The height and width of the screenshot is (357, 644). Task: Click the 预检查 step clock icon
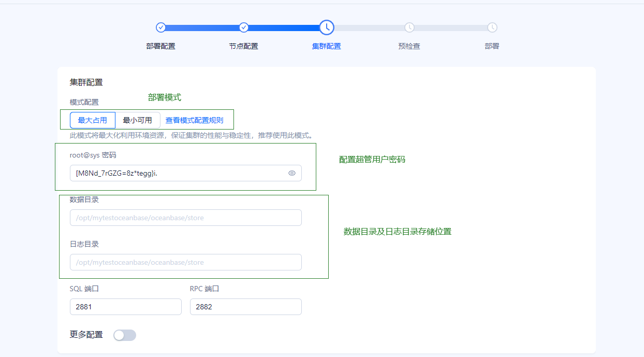pos(409,27)
